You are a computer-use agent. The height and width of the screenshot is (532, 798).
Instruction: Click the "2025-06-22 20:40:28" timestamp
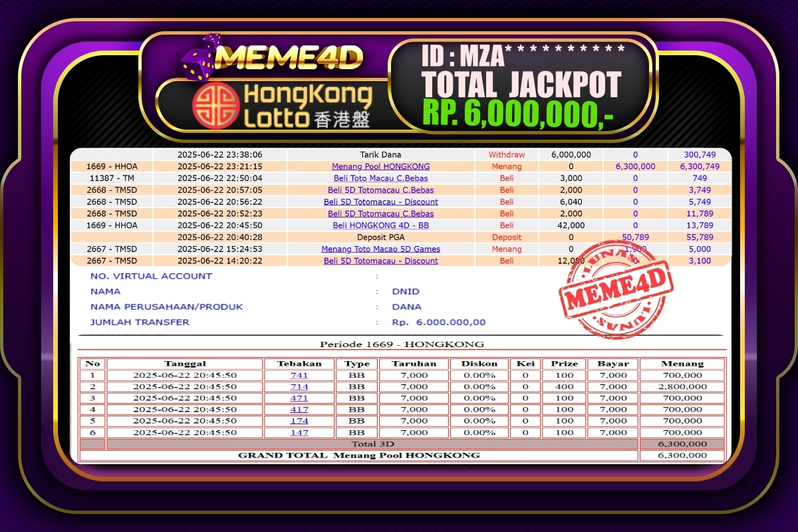point(219,237)
